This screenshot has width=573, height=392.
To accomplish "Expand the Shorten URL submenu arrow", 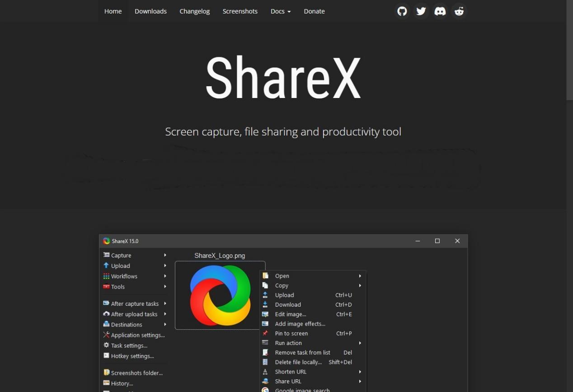I will [x=360, y=372].
